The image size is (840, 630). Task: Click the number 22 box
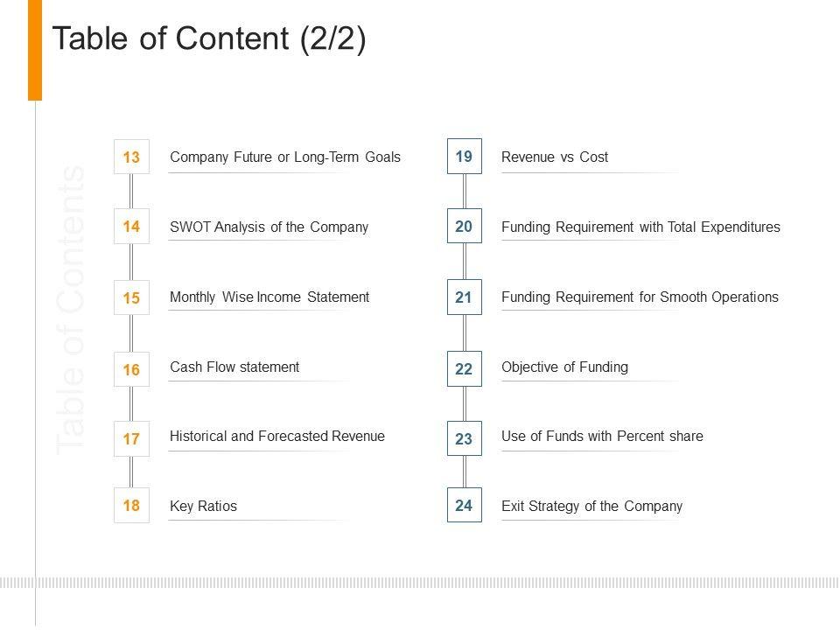click(x=464, y=370)
